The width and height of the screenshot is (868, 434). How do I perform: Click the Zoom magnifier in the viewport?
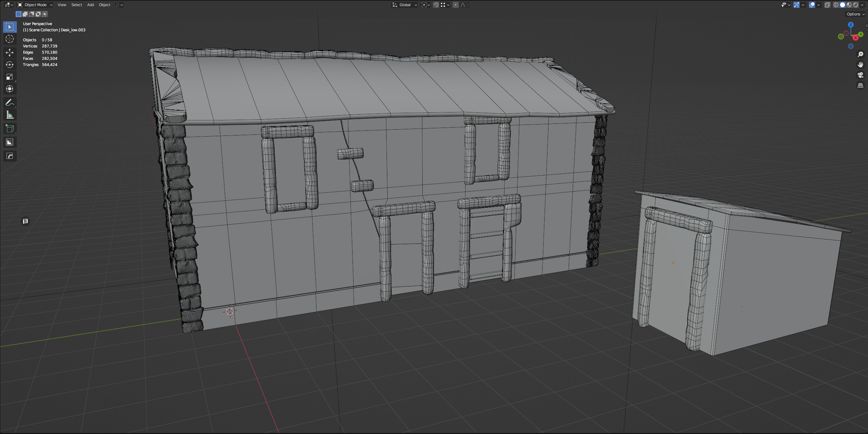(860, 54)
